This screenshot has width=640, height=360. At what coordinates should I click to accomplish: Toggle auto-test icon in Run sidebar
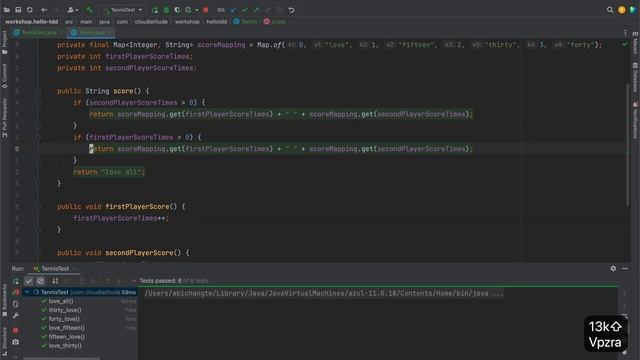pos(16,304)
